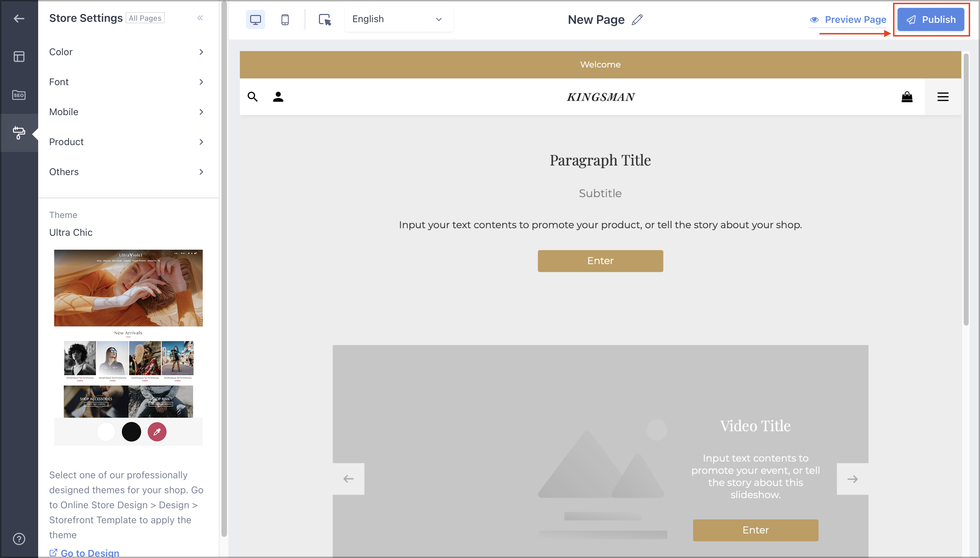The height and width of the screenshot is (558, 980).
Task: Open the help question-mark icon
Action: (x=19, y=539)
